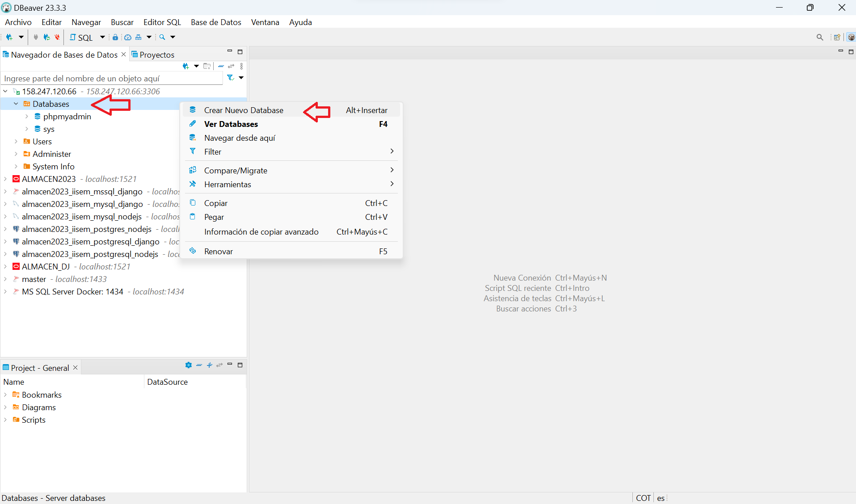The width and height of the screenshot is (856, 504).
Task: Toggle the link with editor arrows in the Project panel
Action: (219, 365)
